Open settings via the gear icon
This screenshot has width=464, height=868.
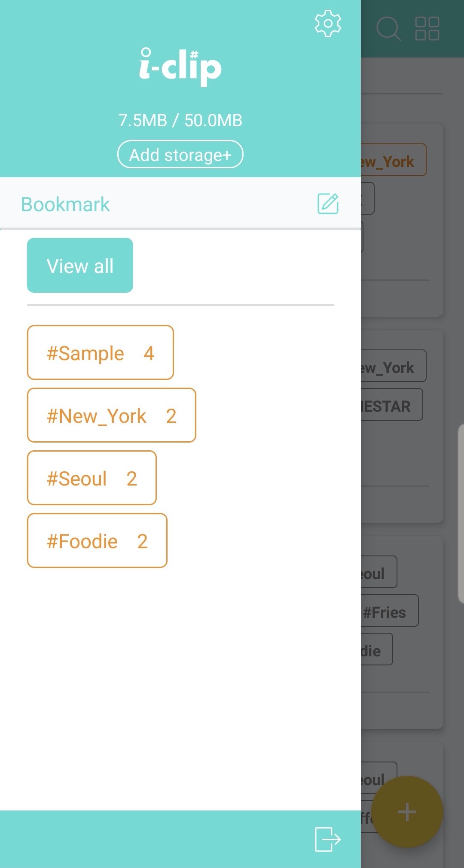click(328, 23)
